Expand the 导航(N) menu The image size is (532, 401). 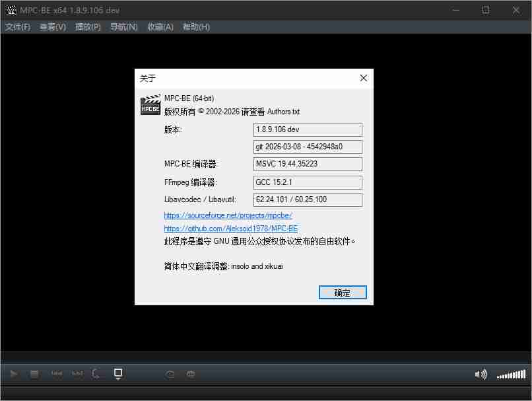tap(123, 27)
